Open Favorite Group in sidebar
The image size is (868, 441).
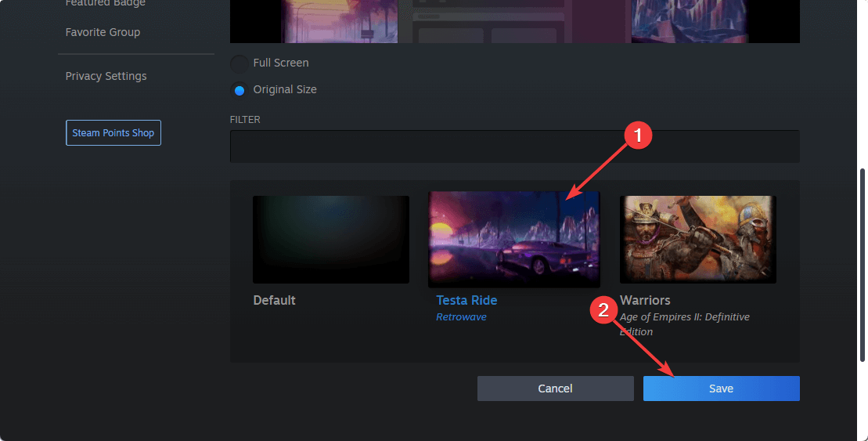(103, 32)
